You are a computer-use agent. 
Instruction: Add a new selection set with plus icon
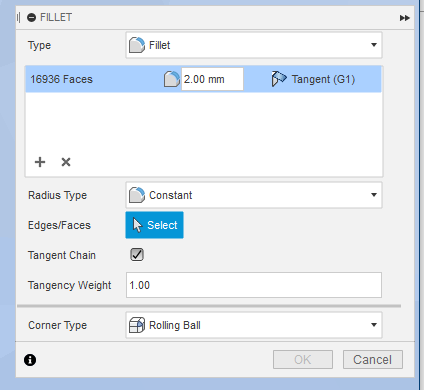point(40,162)
